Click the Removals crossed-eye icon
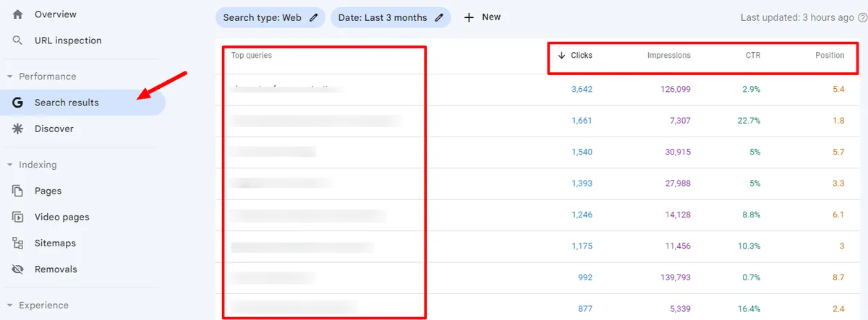 coord(18,269)
